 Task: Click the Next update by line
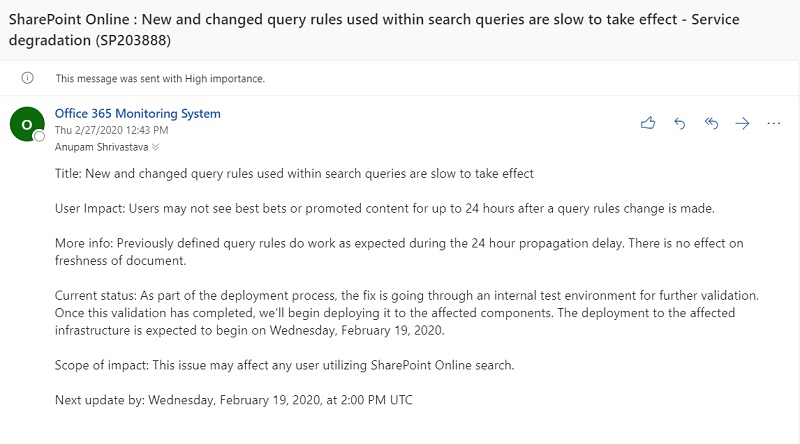(233, 400)
